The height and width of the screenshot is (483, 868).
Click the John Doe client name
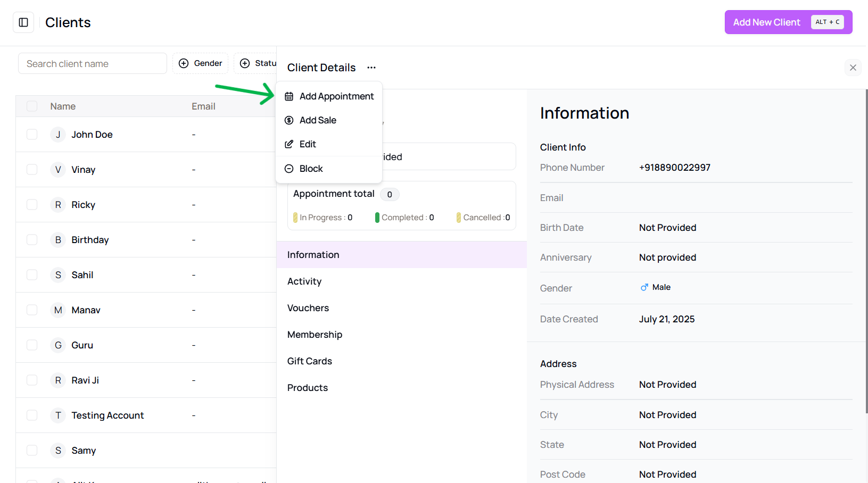92,135
